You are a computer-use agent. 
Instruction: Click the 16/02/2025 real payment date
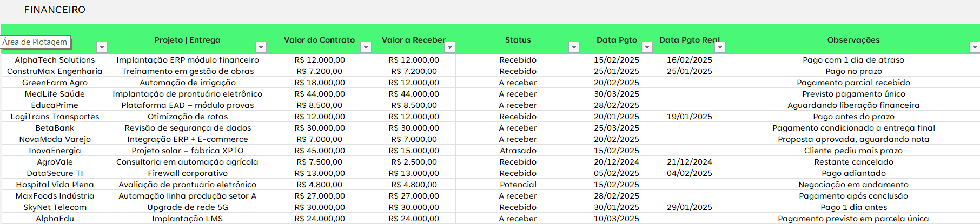click(689, 60)
